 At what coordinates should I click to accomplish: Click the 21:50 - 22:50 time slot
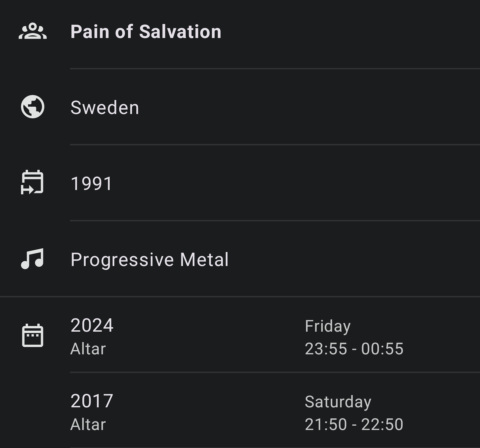pyautogui.click(x=354, y=425)
